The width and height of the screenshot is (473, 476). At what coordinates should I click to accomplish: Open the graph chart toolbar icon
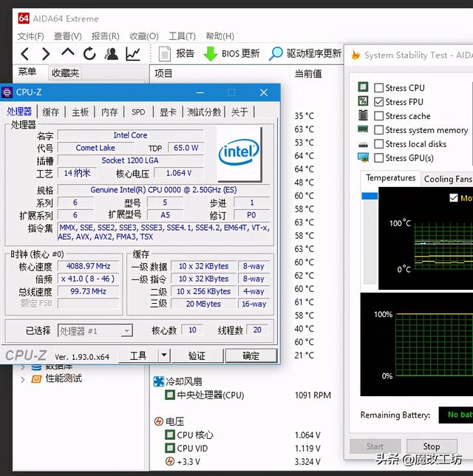point(133,54)
